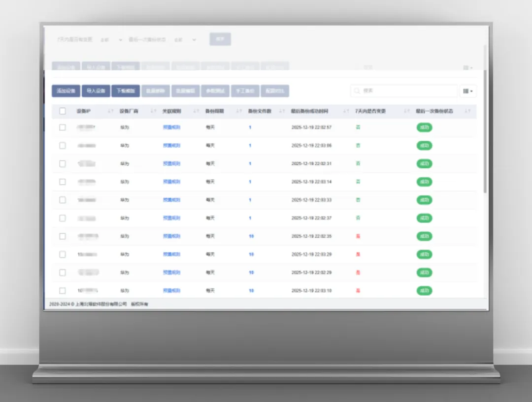Select checkbox for row with time 22:02:29
The image size is (532, 402).
pos(63,273)
